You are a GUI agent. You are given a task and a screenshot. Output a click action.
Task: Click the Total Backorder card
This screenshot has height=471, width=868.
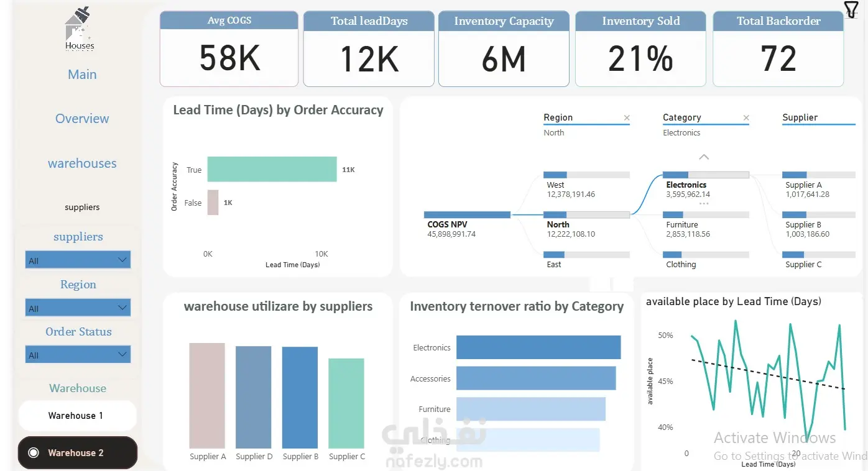[x=778, y=49]
